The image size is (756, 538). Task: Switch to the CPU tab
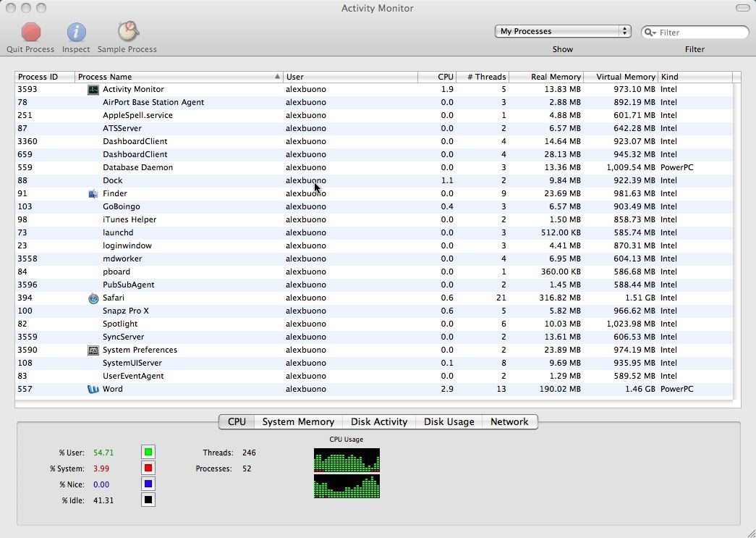[x=237, y=421]
